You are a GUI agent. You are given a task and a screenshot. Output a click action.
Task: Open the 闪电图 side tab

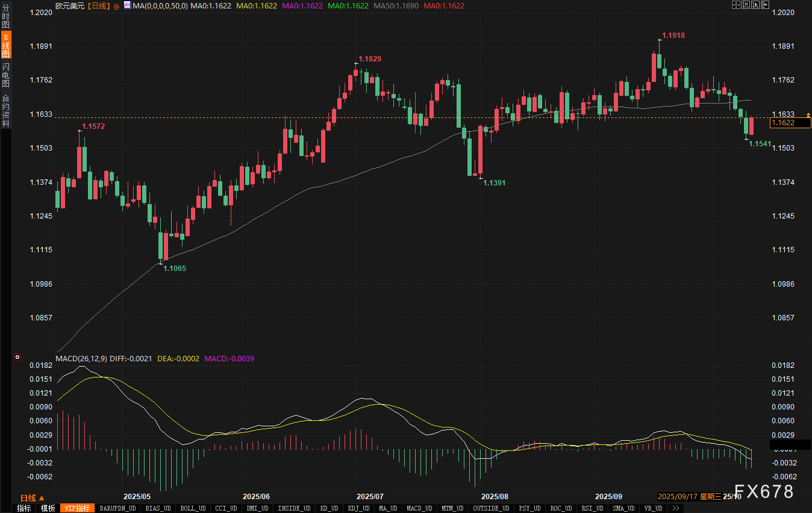pos(5,75)
